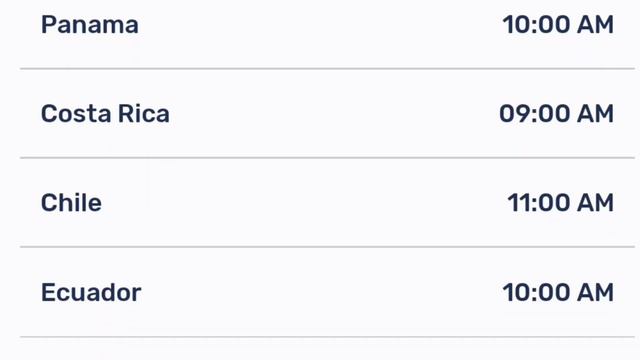Click Chile's 11:00 AM time
The image size is (640, 360).
[x=560, y=203]
